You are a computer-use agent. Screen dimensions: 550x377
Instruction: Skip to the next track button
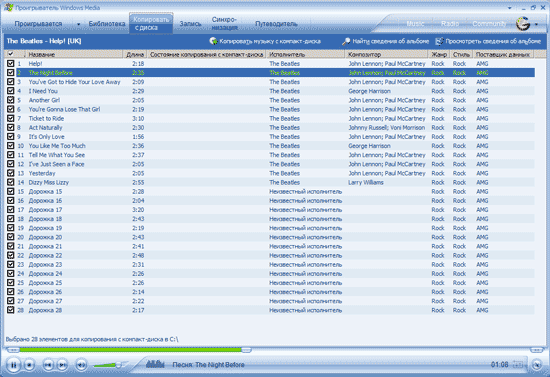click(62, 365)
